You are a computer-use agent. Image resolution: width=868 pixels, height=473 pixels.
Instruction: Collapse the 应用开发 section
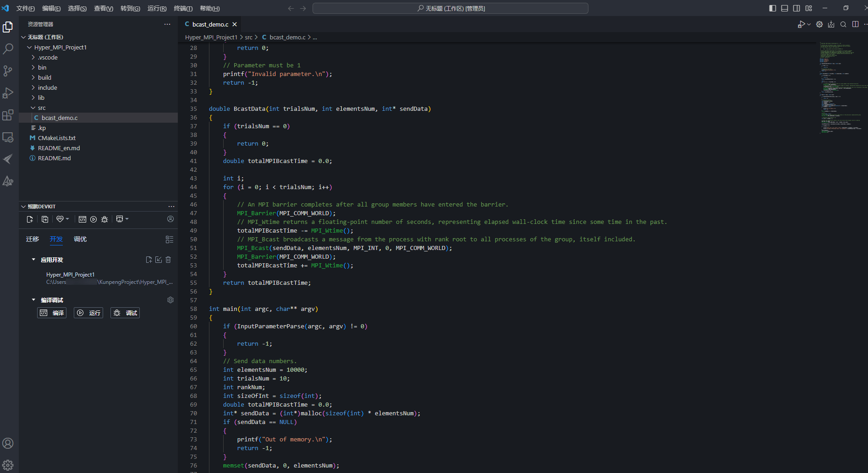click(x=33, y=260)
